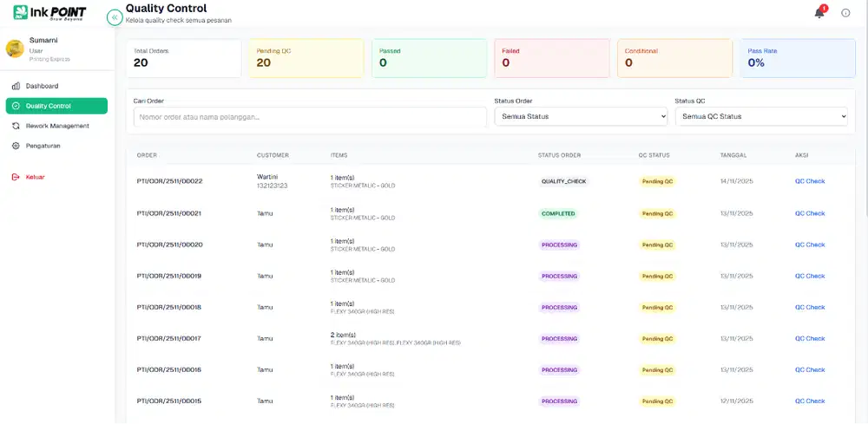
Task: Open the Status Order dropdown
Action: pyautogui.click(x=580, y=116)
